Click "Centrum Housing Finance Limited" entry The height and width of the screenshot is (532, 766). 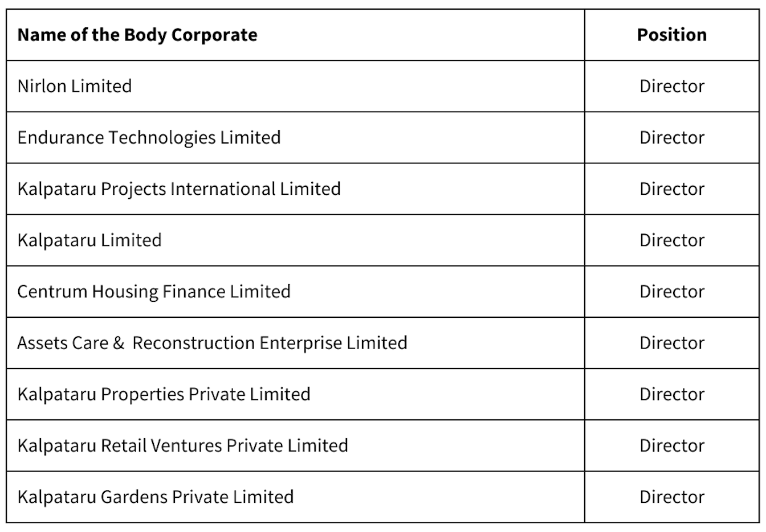154,291
